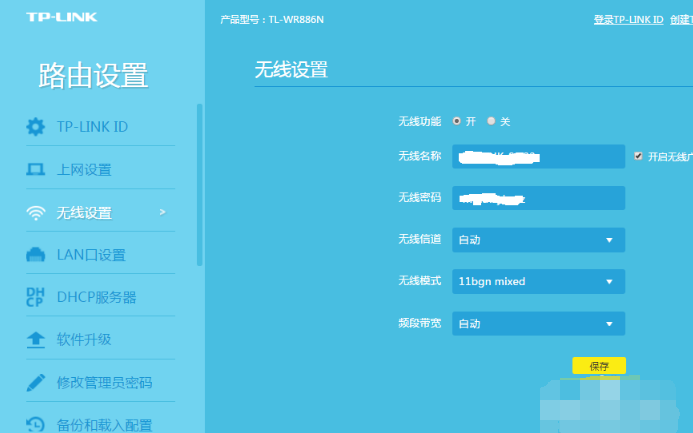Click the 路由设置 sidebar title

pos(93,76)
